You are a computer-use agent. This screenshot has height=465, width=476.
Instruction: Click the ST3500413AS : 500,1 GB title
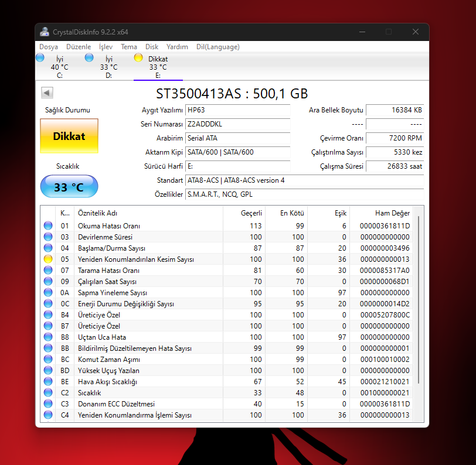point(232,94)
